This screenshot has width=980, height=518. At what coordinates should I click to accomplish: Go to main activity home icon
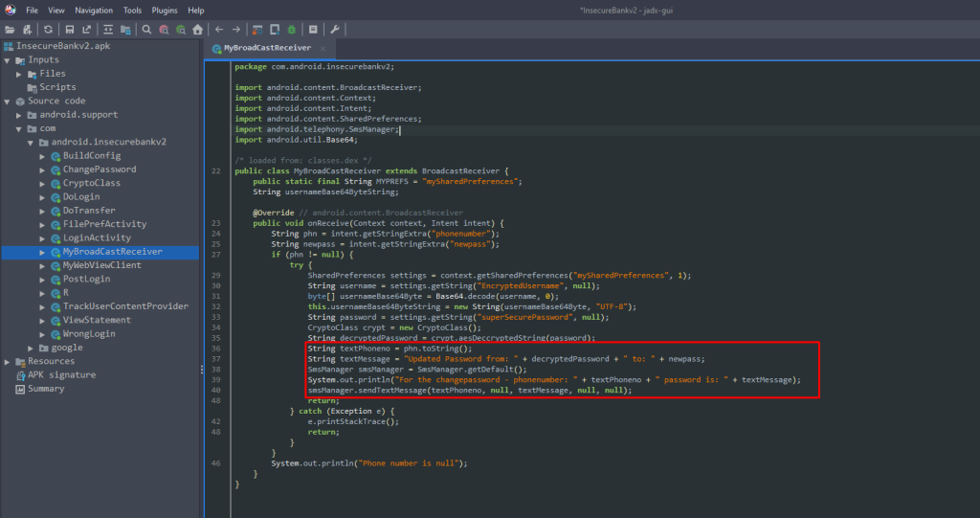(x=197, y=30)
